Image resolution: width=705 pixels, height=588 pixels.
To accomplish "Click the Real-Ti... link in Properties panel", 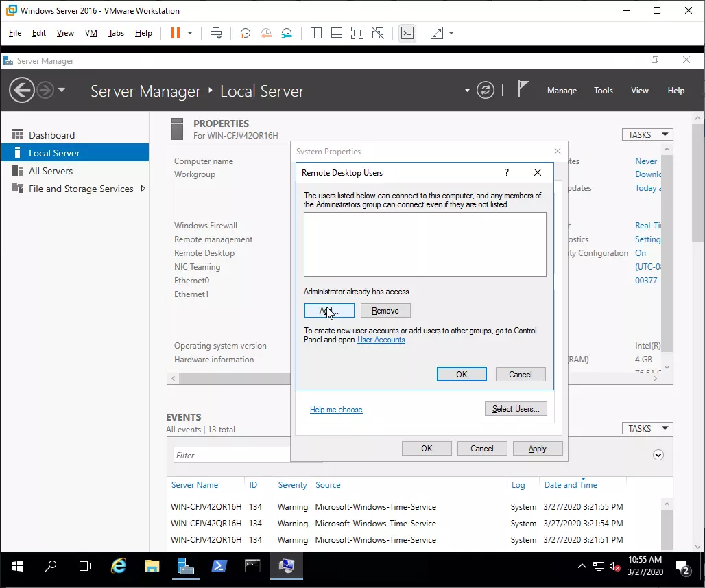I will click(x=648, y=226).
